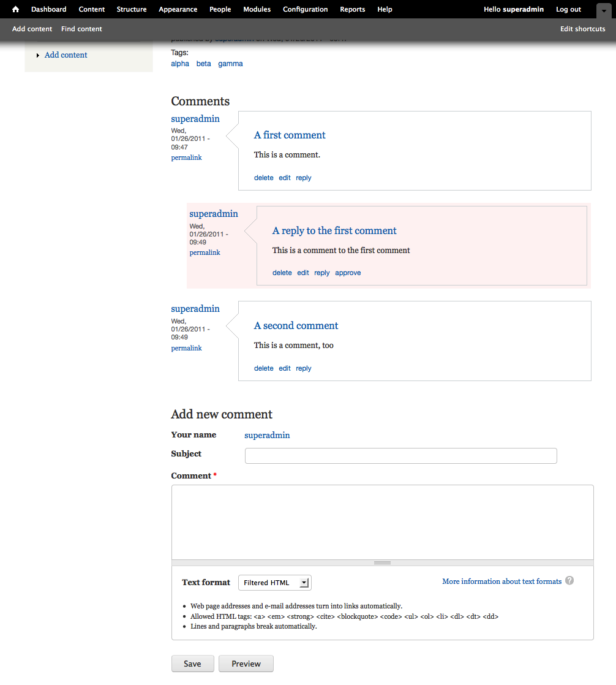Screen dimensions: 616x685
Task: Open the Modules menu
Action: click(x=257, y=9)
